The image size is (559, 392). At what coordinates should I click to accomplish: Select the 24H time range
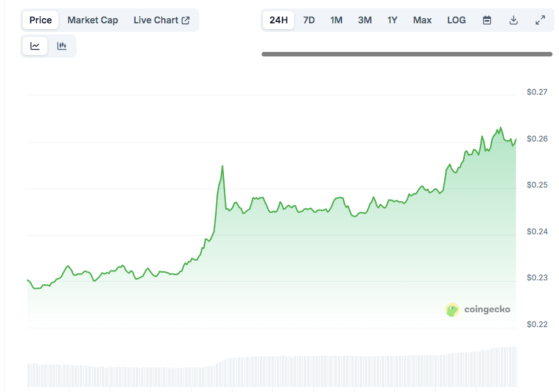click(279, 20)
